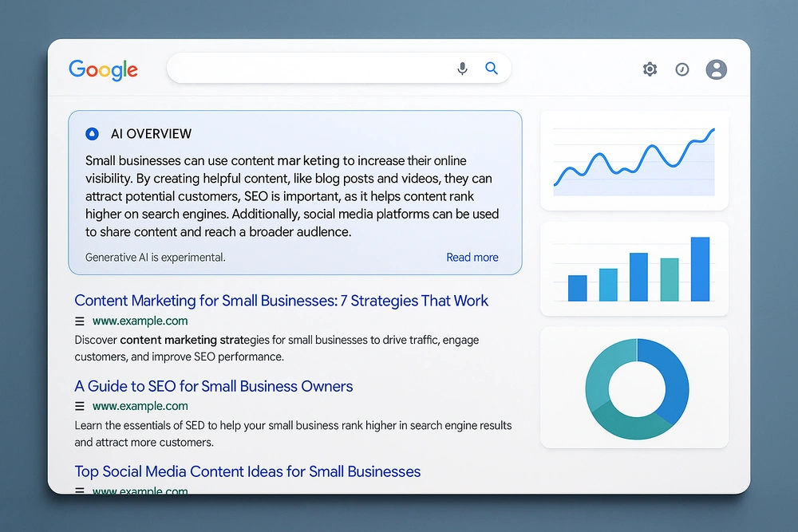Select the donut chart thumbnail
This screenshot has width=798, height=532.
pyautogui.click(x=634, y=388)
